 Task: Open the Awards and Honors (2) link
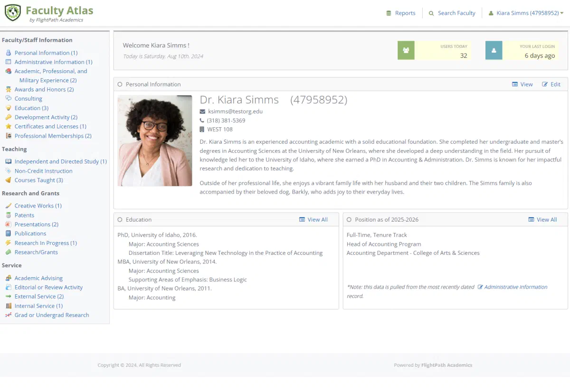[x=44, y=89]
